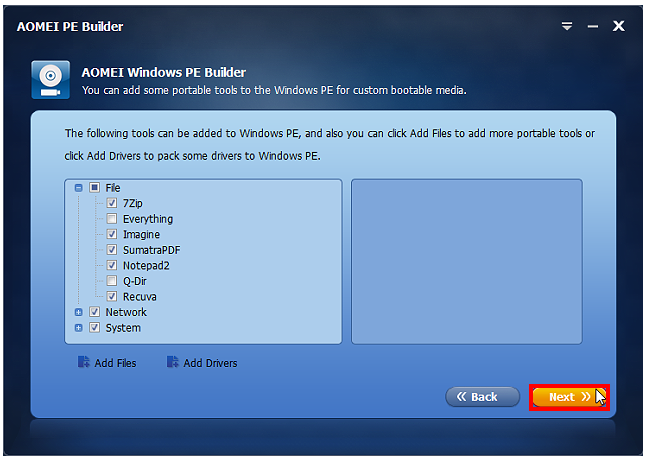Uncheck the 7Zip tool checkbox
Image resolution: width=651 pixels, height=465 pixels.
(x=112, y=203)
